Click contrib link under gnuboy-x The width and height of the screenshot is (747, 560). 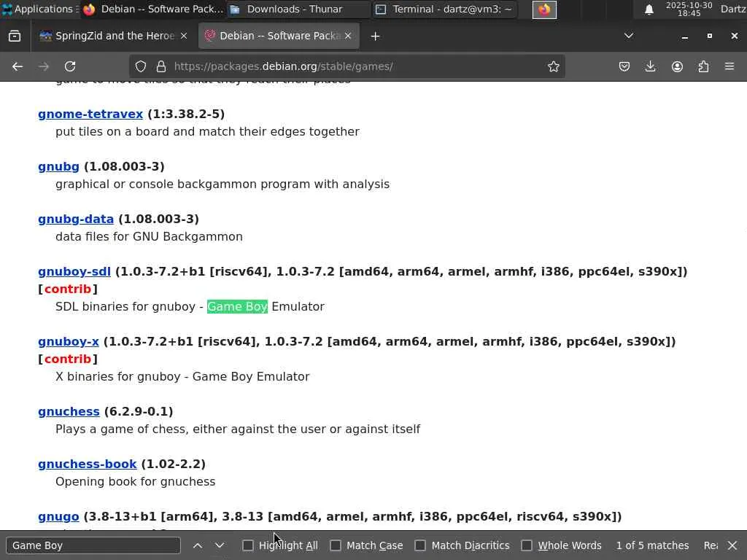coord(68,359)
